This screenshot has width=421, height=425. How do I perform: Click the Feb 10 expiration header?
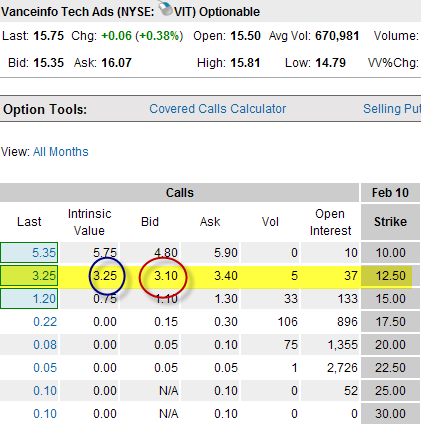pyautogui.click(x=390, y=193)
